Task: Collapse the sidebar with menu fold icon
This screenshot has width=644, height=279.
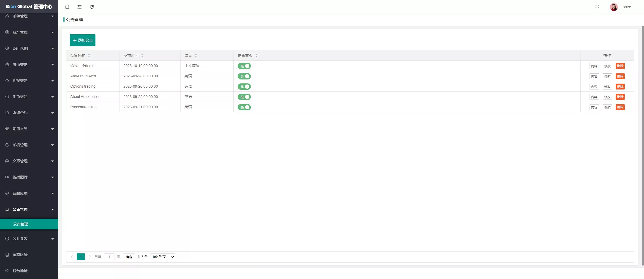Action: [79, 7]
